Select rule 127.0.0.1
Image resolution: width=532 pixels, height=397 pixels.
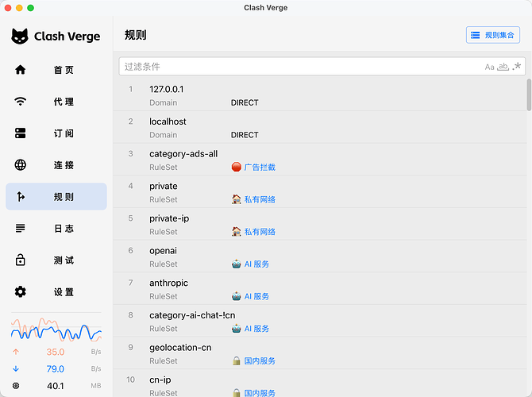320,94
